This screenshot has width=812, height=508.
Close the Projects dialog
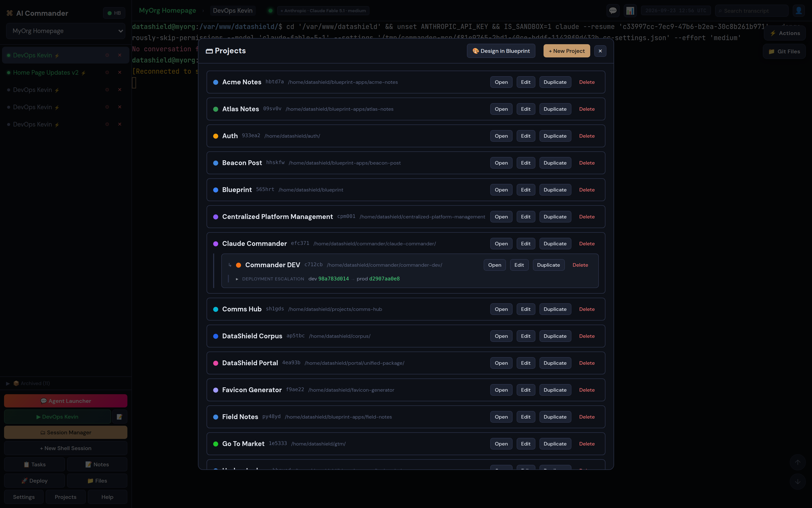pos(600,51)
